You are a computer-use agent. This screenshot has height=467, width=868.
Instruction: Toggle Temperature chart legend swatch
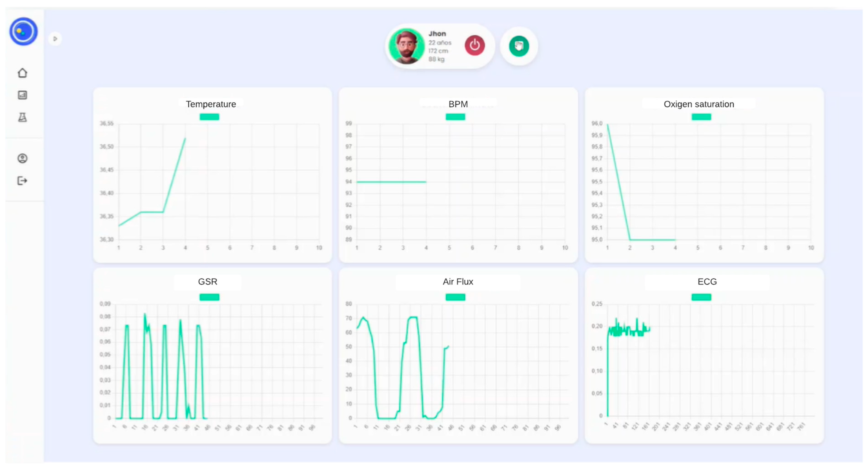coord(209,117)
